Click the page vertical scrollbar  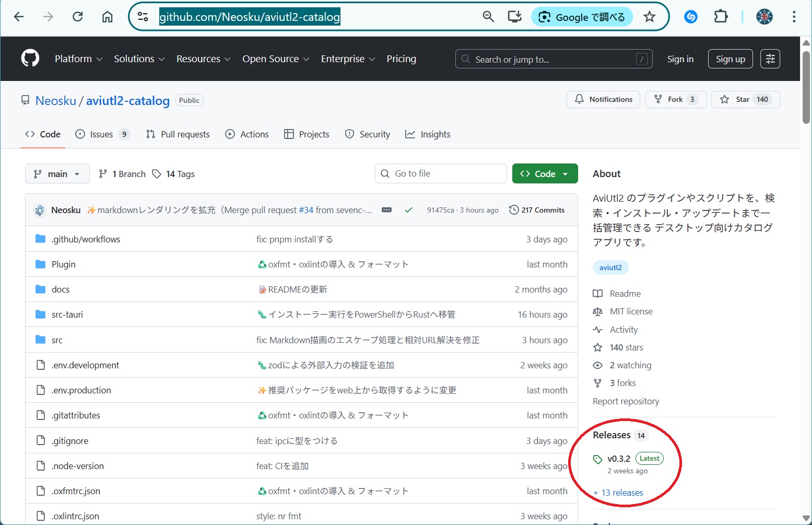click(x=806, y=89)
